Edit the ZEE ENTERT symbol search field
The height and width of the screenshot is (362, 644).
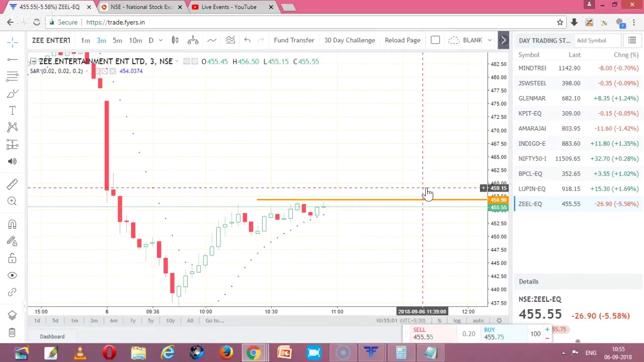[51, 40]
